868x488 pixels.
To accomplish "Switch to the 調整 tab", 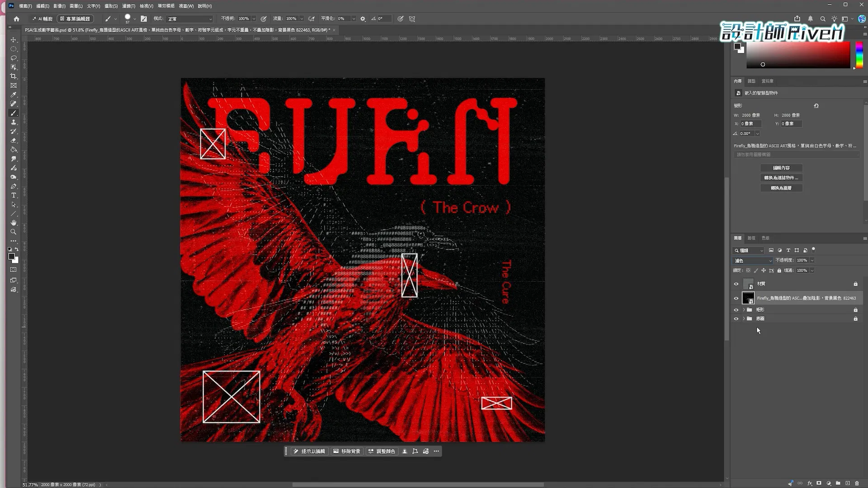I will tap(751, 81).
